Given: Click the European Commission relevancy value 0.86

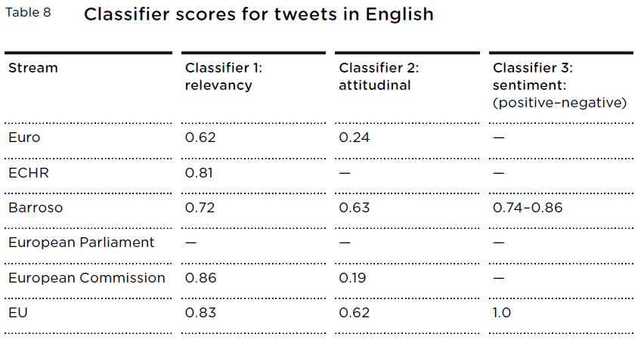Looking at the screenshot, I should pos(201,278).
